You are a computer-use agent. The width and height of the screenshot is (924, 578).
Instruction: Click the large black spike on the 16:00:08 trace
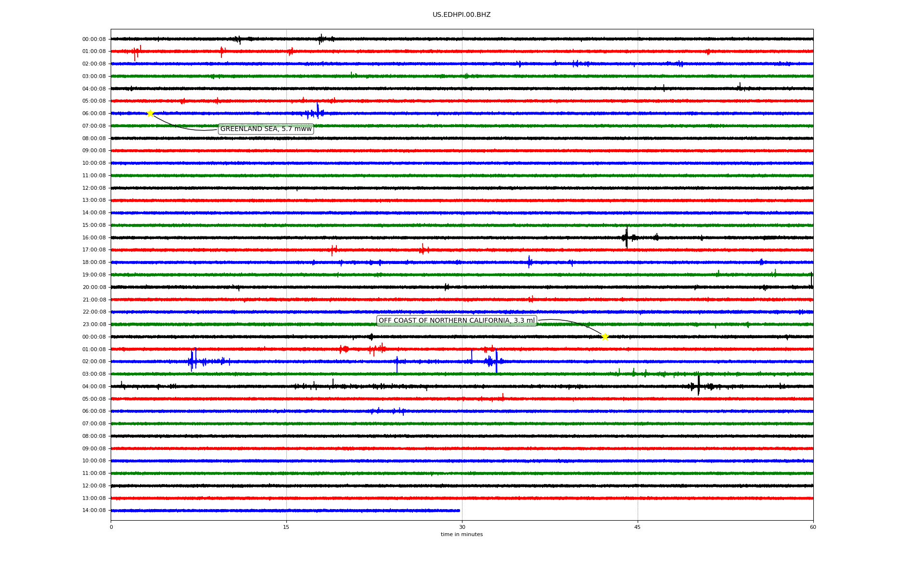627,237
